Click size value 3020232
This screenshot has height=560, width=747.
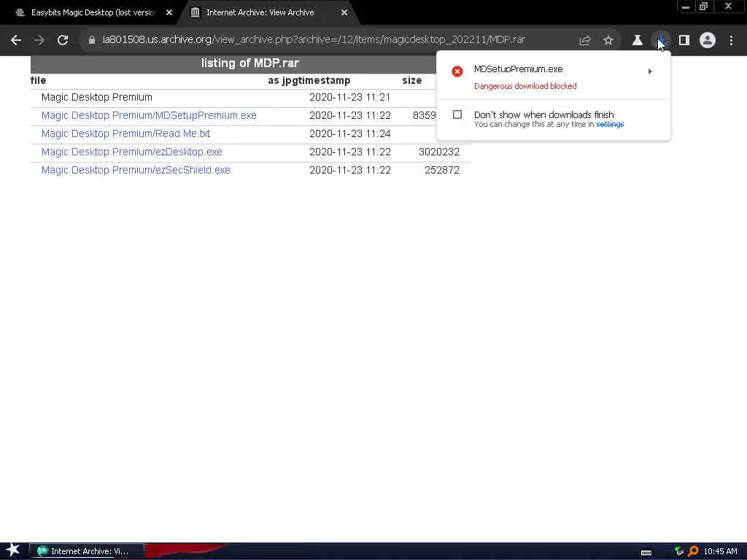click(438, 152)
